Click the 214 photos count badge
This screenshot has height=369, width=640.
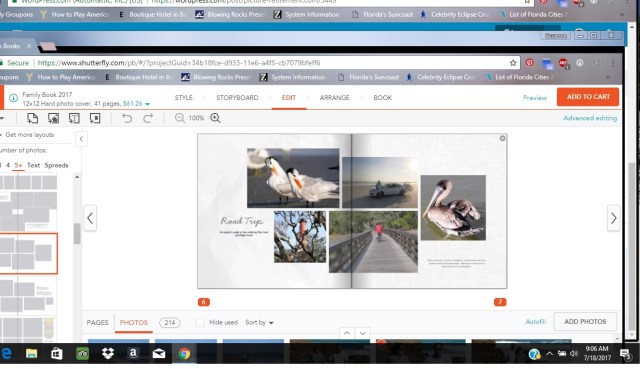point(169,322)
